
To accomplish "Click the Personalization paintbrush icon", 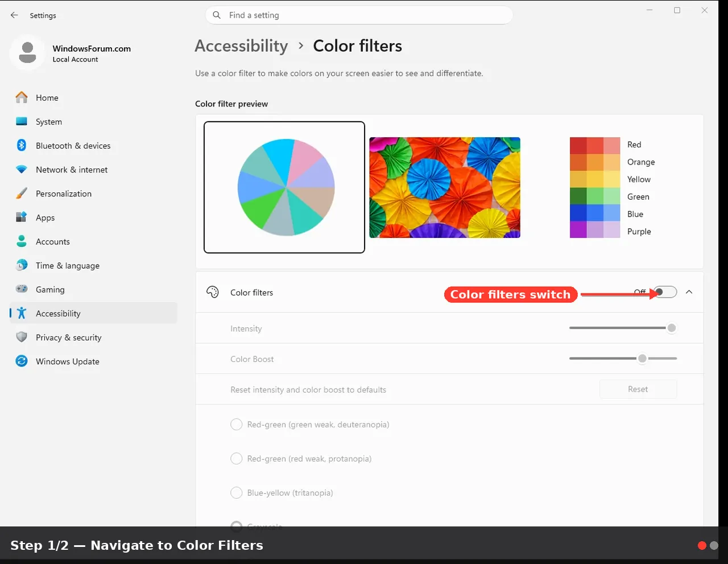I will pyautogui.click(x=22, y=194).
